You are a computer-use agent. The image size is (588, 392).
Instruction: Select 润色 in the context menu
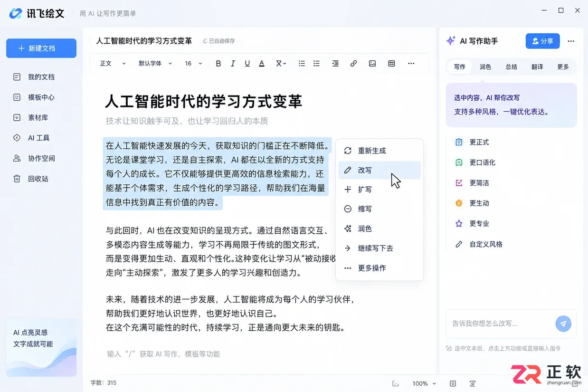click(x=379, y=229)
